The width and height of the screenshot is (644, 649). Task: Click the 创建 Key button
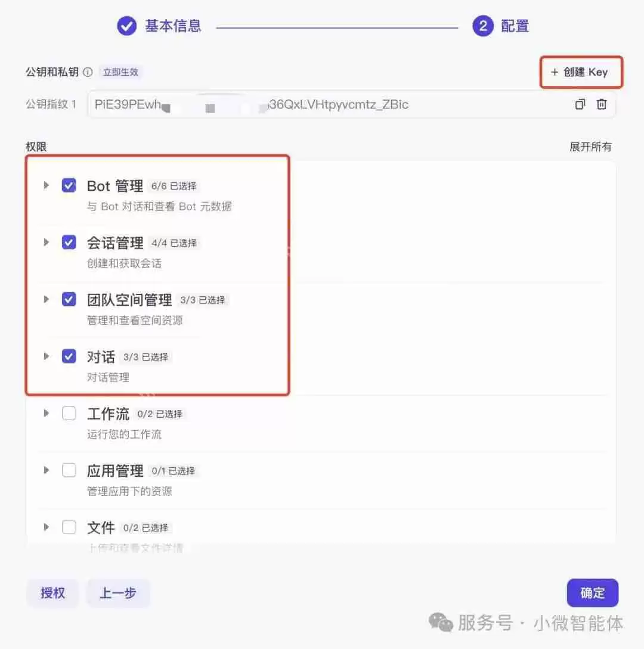581,72
